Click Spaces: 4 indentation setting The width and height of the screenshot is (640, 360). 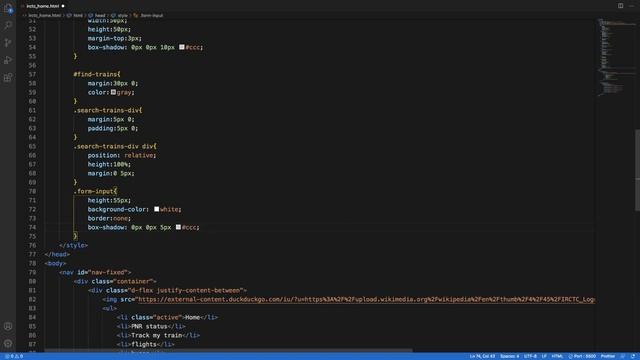coord(509,356)
